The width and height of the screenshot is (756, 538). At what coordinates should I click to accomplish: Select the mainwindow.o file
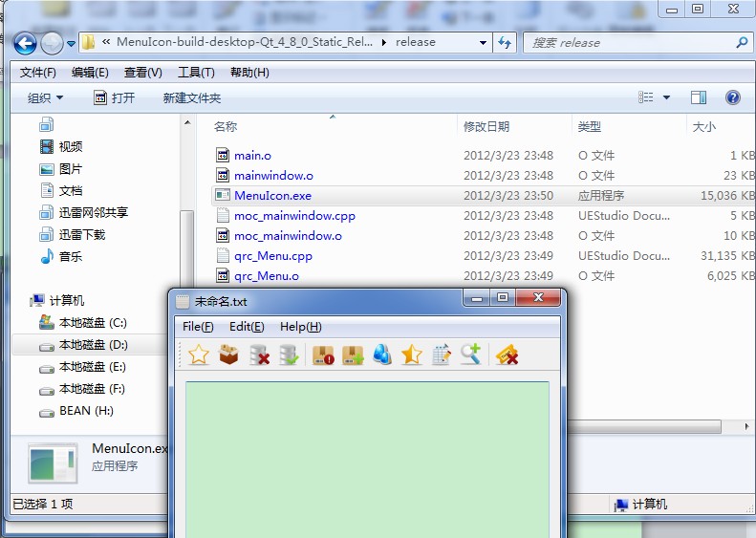click(273, 176)
